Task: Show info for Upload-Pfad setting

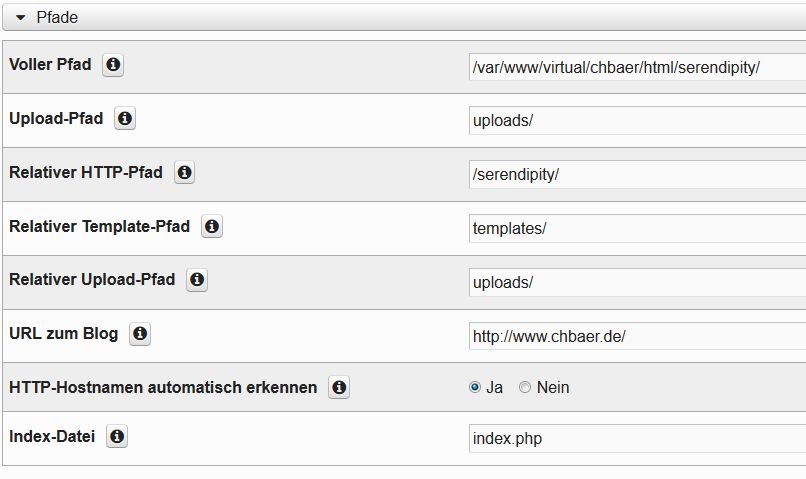Action: tap(125, 119)
